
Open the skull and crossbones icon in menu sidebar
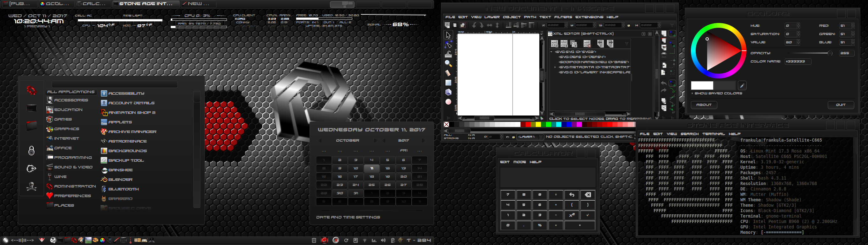[x=31, y=186]
